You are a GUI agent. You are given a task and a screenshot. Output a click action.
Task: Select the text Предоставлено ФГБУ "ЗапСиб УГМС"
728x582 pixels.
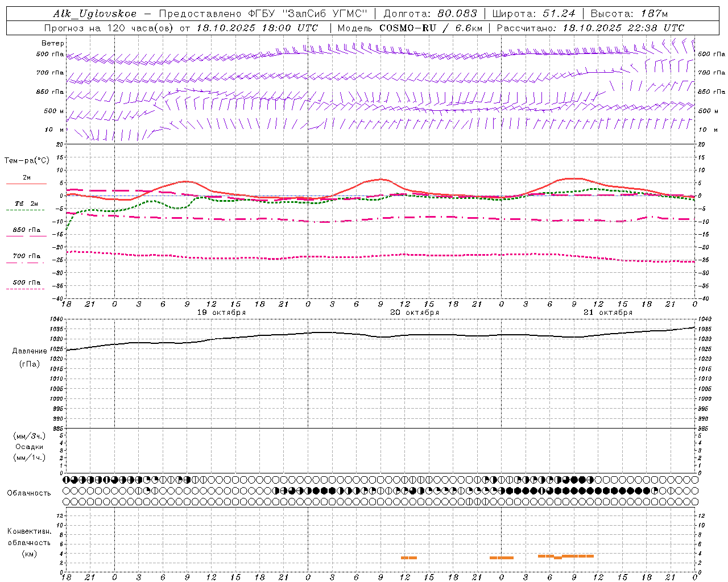[263, 14]
